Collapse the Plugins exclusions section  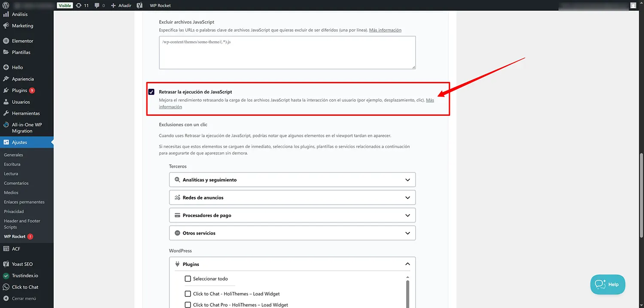pyautogui.click(x=407, y=264)
